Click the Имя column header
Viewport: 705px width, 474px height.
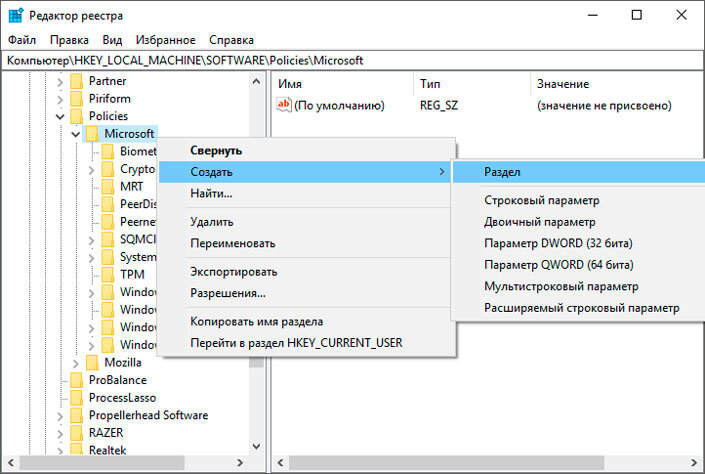pos(343,84)
